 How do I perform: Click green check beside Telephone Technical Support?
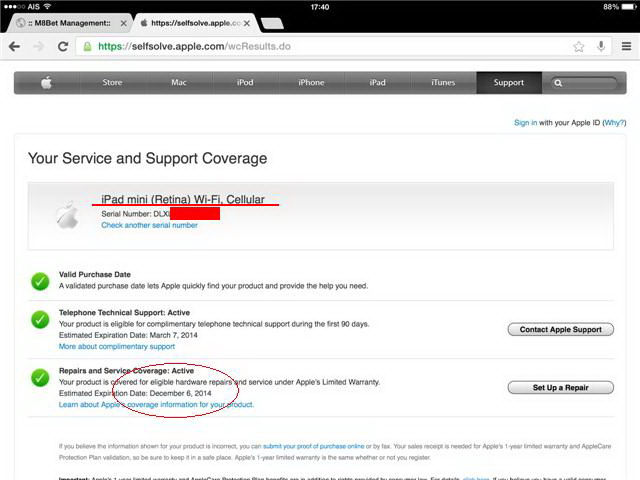pos(40,320)
